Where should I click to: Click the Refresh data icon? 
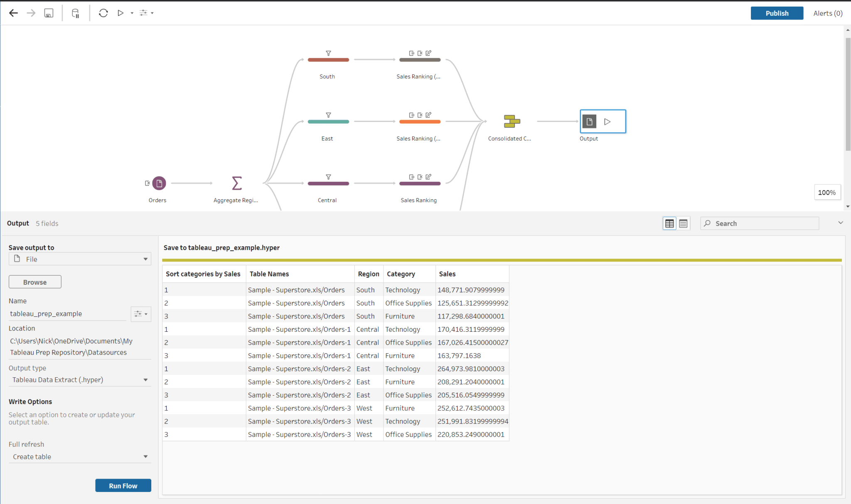click(x=103, y=13)
